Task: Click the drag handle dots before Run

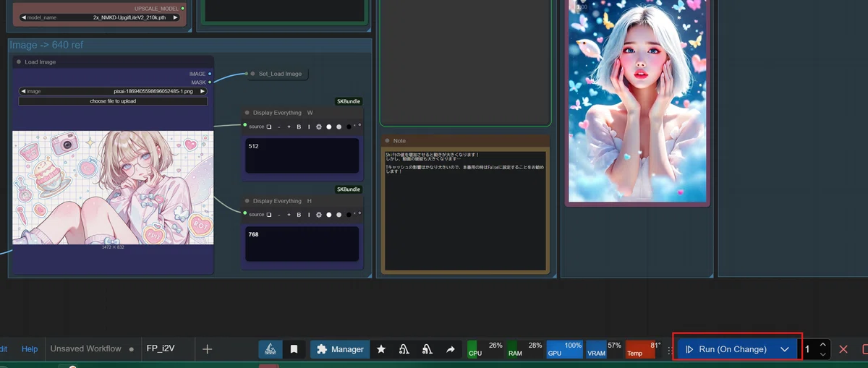Action: (x=670, y=349)
